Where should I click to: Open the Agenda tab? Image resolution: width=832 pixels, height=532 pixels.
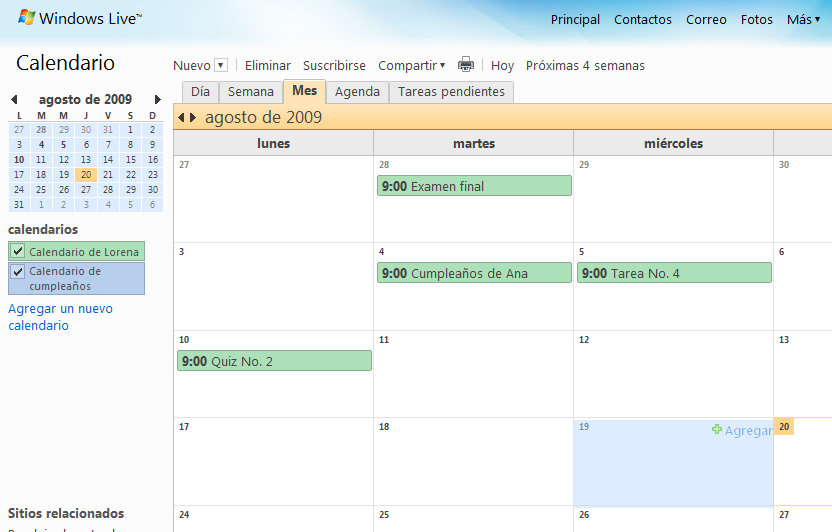pos(357,92)
